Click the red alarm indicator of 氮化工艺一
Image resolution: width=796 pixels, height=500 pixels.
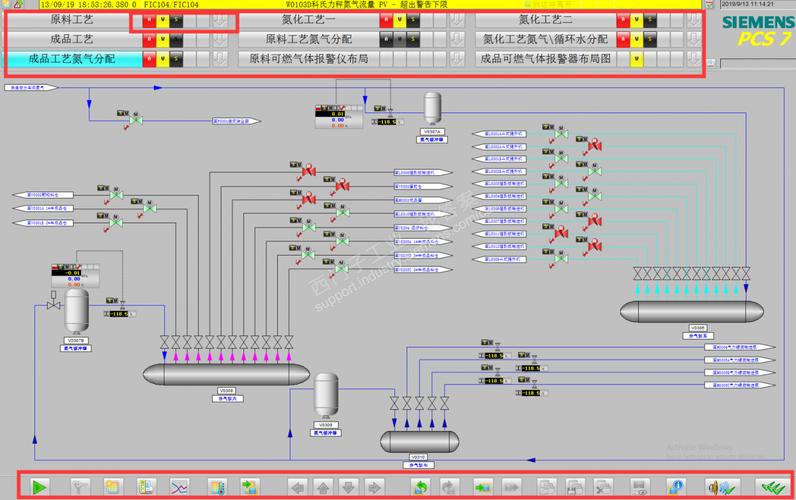[386, 20]
